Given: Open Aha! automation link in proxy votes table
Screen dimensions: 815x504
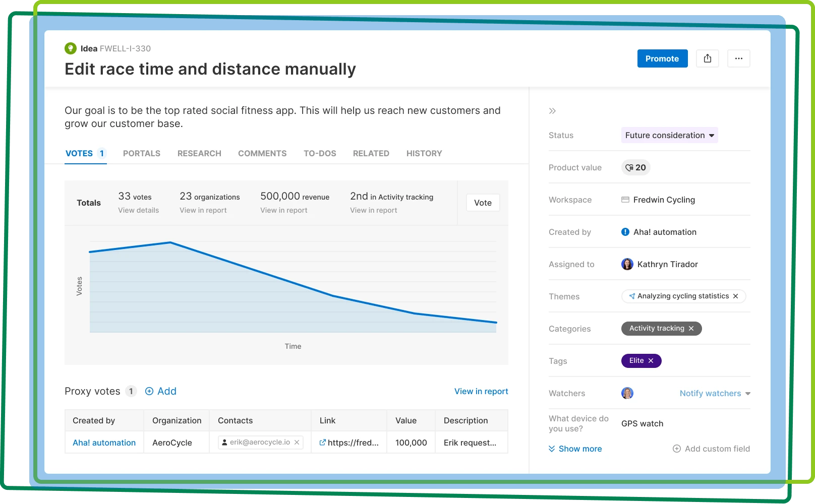Looking at the screenshot, I should (x=104, y=443).
